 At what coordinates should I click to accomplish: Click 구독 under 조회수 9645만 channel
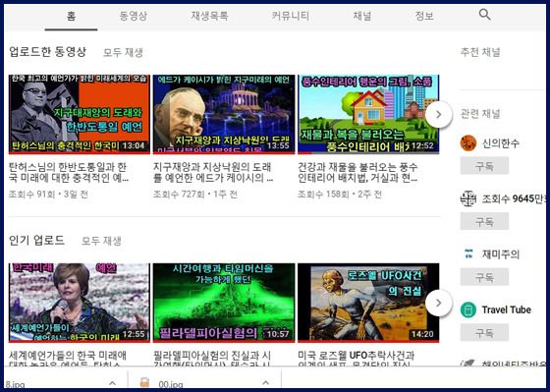click(x=484, y=221)
